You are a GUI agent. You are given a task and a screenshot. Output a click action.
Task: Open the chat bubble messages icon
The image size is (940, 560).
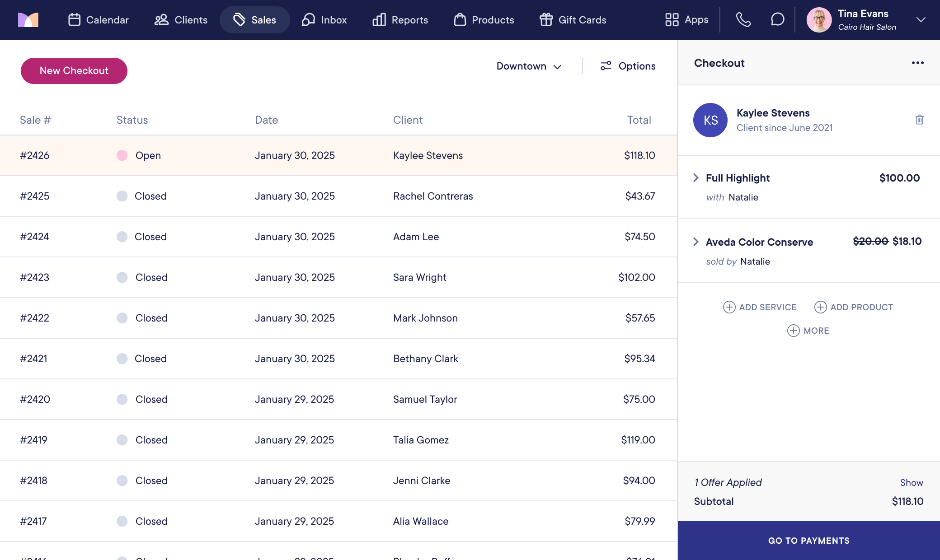coord(777,20)
